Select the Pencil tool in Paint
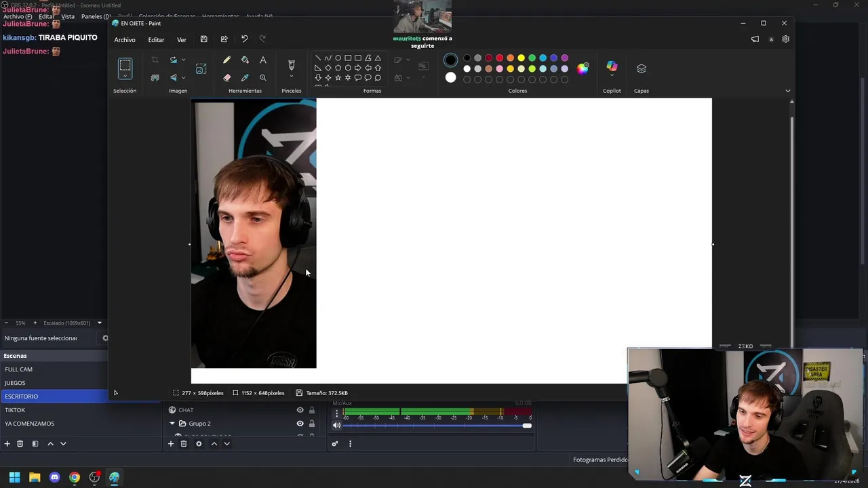This screenshot has width=868, height=488. click(x=226, y=60)
